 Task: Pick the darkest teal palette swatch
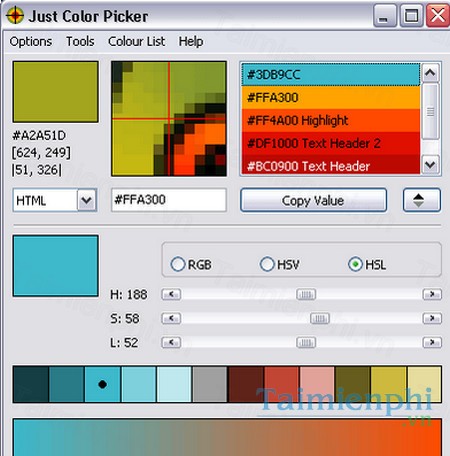click(31, 384)
